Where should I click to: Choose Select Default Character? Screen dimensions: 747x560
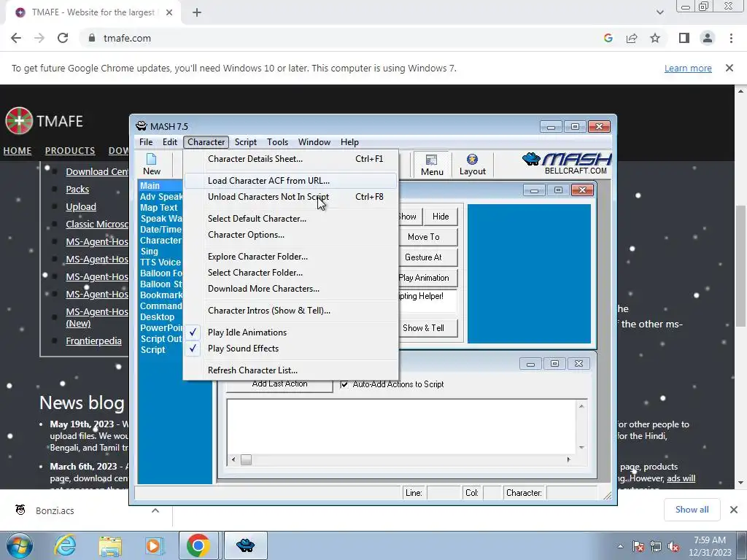click(290, 219)
